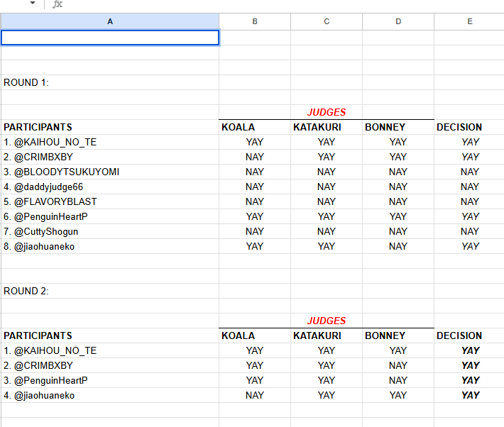Click bold DECISION YAY for Round 2 @KAIHOU_NO_TE
The width and height of the screenshot is (504, 427).
(471, 350)
